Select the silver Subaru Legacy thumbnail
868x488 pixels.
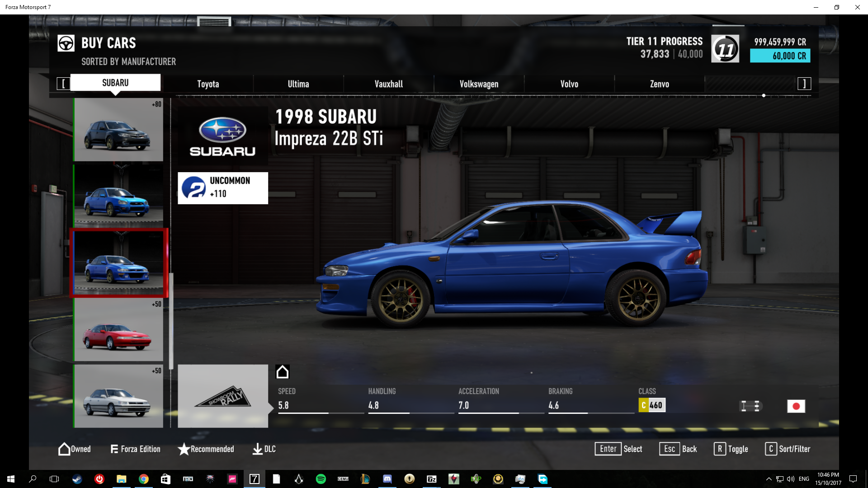tap(118, 396)
